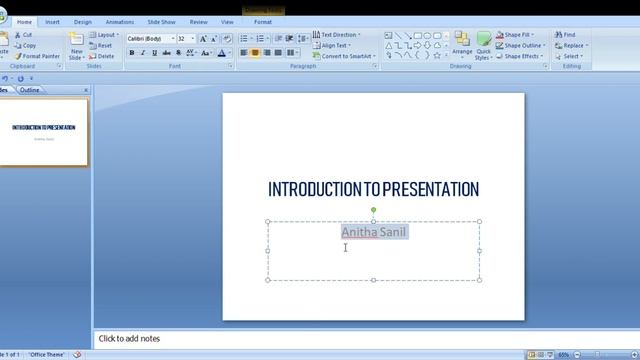Select the Rectangle shape

click(x=418, y=36)
